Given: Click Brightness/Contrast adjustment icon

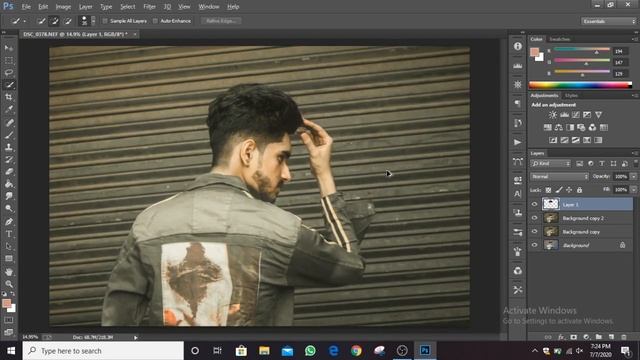Looking at the screenshot, I should (x=553, y=115).
